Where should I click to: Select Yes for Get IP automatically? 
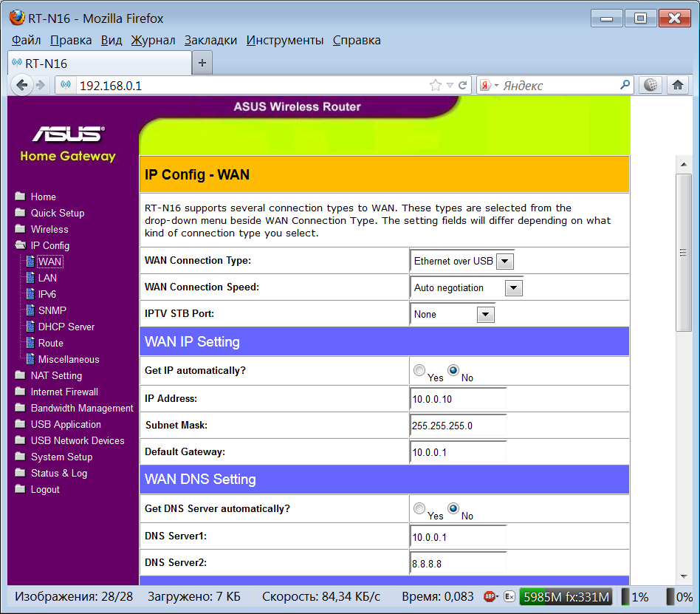point(419,370)
